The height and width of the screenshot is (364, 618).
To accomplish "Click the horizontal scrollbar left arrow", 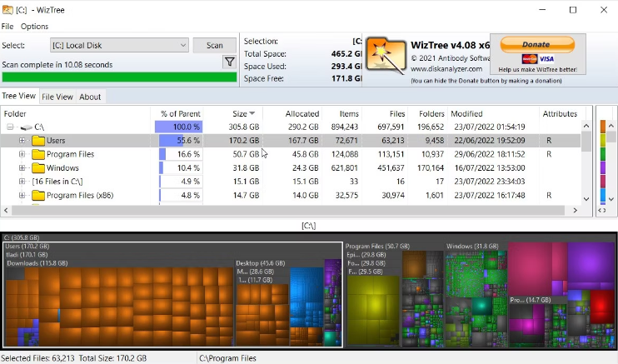I will coord(6,211).
